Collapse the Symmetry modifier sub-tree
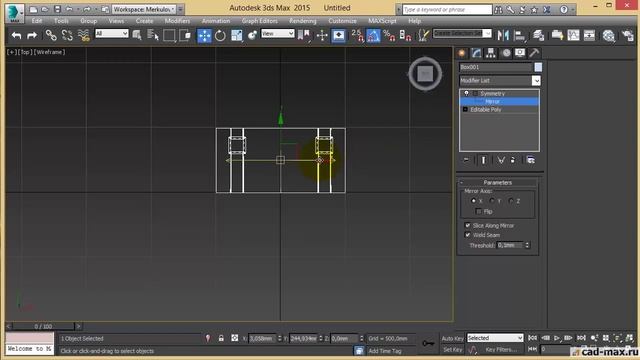The width and height of the screenshot is (640, 360). click(475, 93)
